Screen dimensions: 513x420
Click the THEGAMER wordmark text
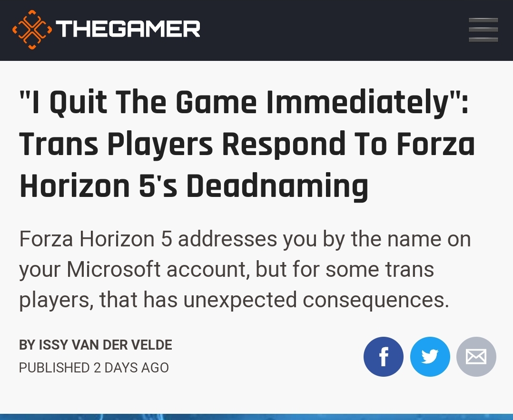tap(128, 29)
